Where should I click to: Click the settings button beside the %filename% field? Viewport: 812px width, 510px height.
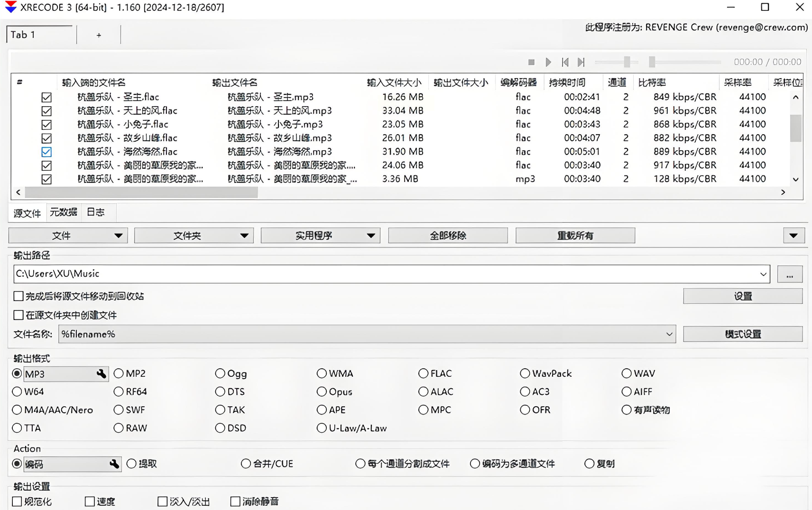coord(743,334)
